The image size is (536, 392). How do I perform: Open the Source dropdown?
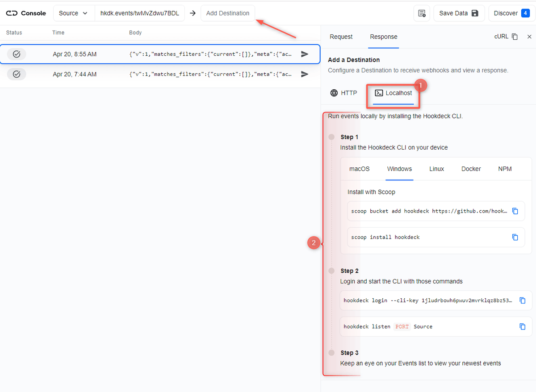(73, 13)
